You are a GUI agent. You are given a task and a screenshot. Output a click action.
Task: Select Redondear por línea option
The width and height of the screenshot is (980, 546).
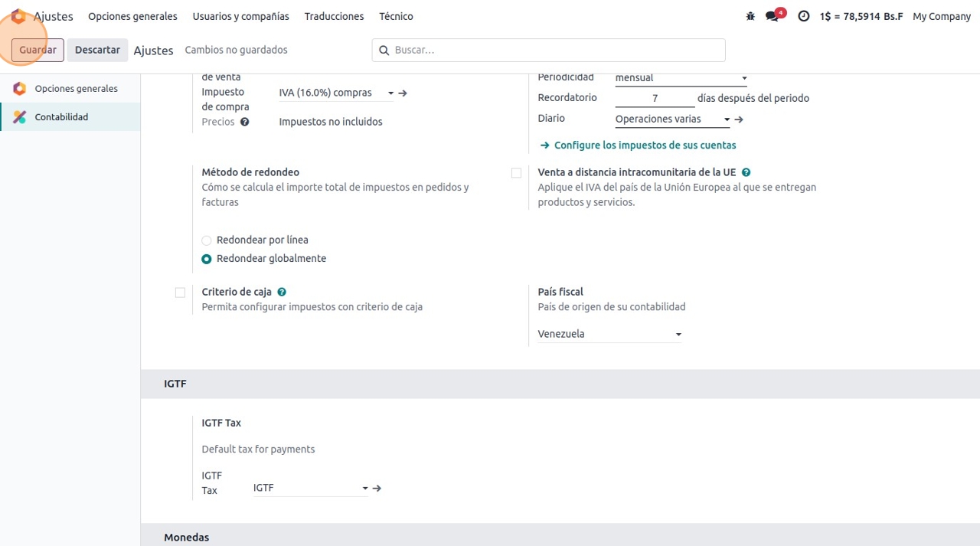207,240
